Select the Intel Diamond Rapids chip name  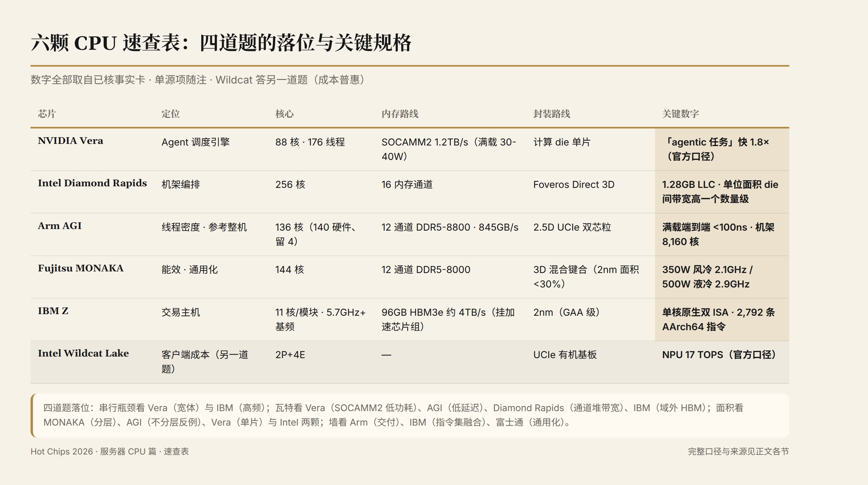pos(92,183)
